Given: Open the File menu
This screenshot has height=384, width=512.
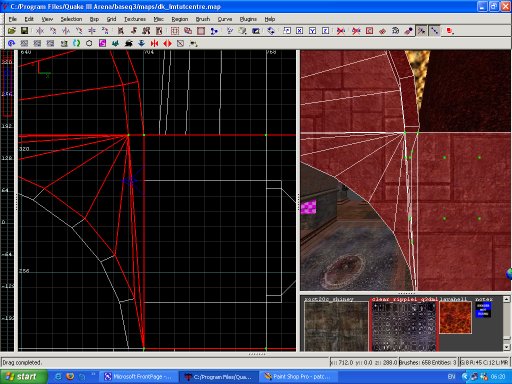Looking at the screenshot, I should [x=13, y=19].
